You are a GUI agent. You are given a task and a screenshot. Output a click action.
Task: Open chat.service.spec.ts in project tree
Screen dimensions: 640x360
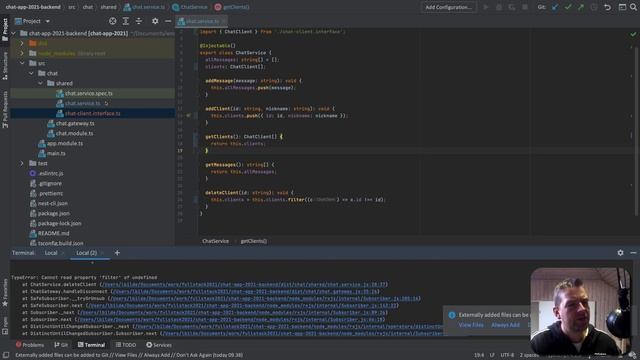89,93
